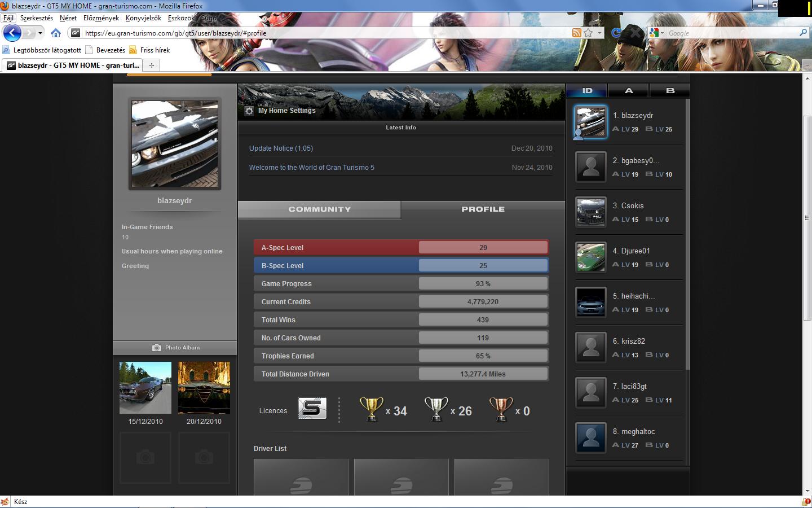Go back with the browser back arrow
The width and height of the screenshot is (812, 508).
coord(12,33)
